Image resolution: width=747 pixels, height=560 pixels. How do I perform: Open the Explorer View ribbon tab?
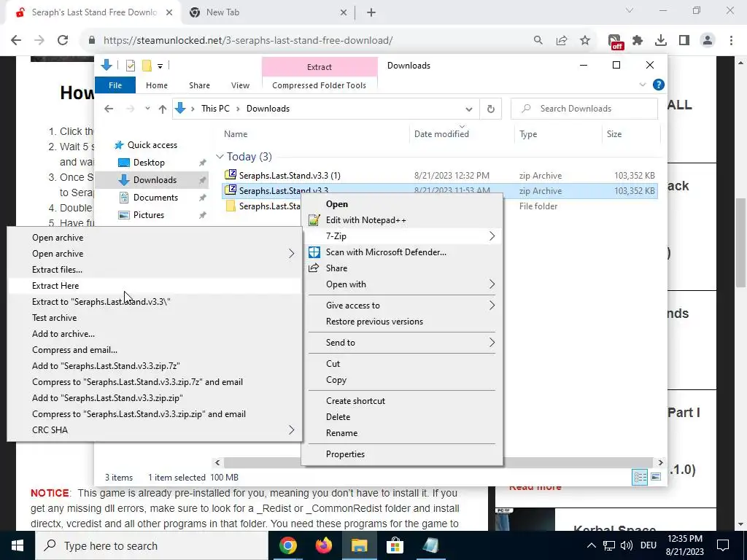click(x=240, y=85)
